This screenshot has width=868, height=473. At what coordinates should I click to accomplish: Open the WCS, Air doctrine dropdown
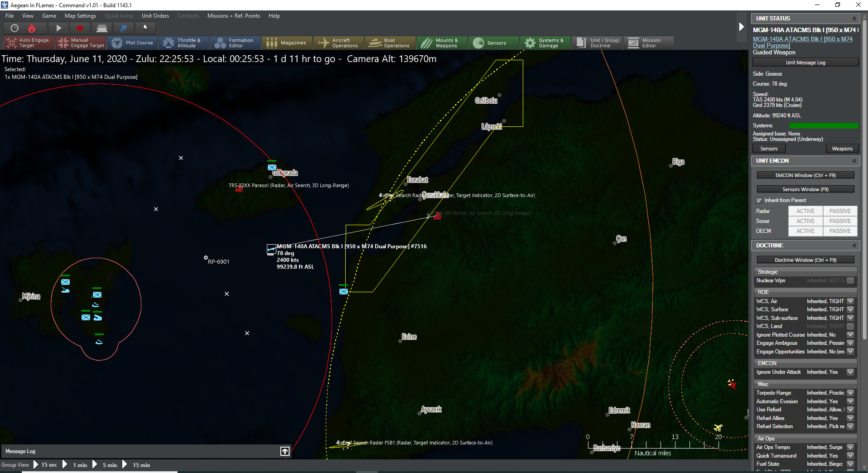pos(850,301)
